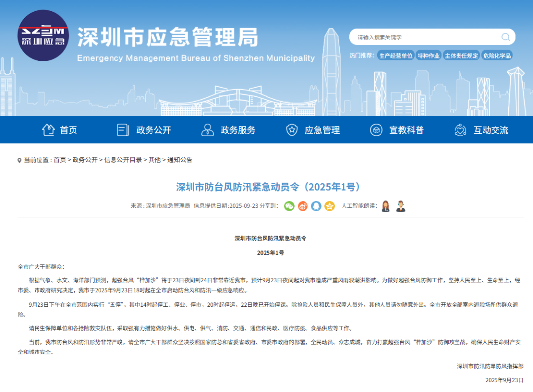Click inside the search keyword input box
Image resolution: width=533 pixels, height=392 pixels.
point(424,37)
